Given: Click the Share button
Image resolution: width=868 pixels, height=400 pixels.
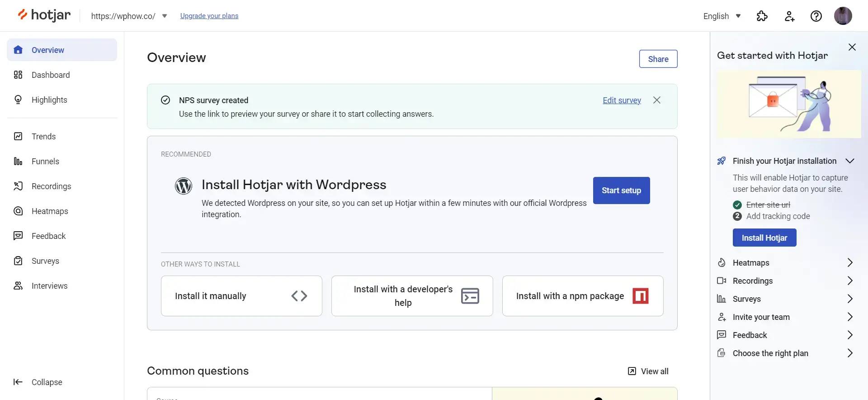Looking at the screenshot, I should click(x=658, y=59).
